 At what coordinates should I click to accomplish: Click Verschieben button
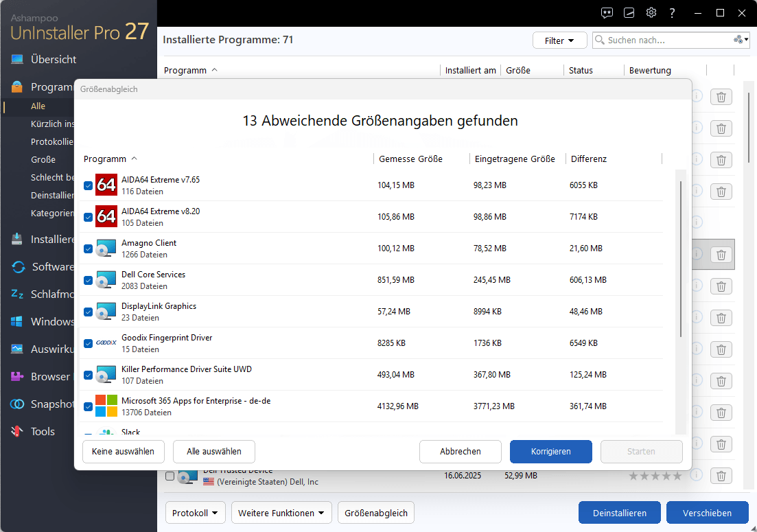pyautogui.click(x=708, y=513)
